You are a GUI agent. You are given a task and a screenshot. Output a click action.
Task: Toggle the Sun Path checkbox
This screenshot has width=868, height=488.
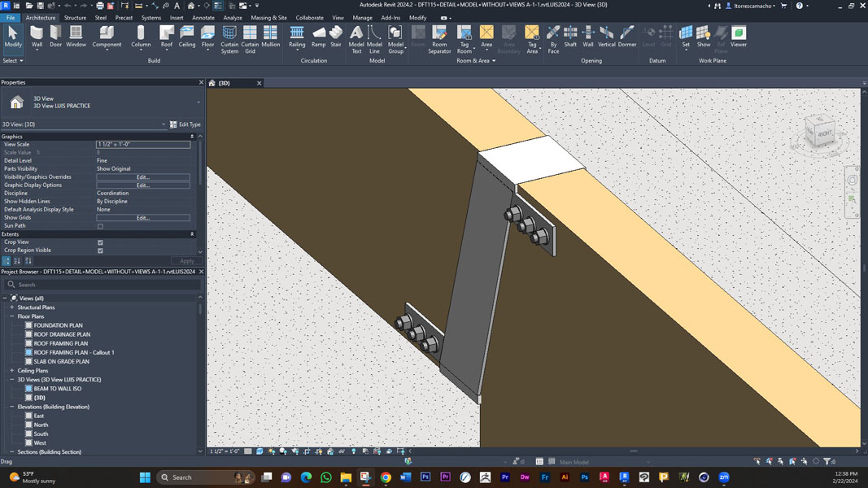(x=100, y=226)
